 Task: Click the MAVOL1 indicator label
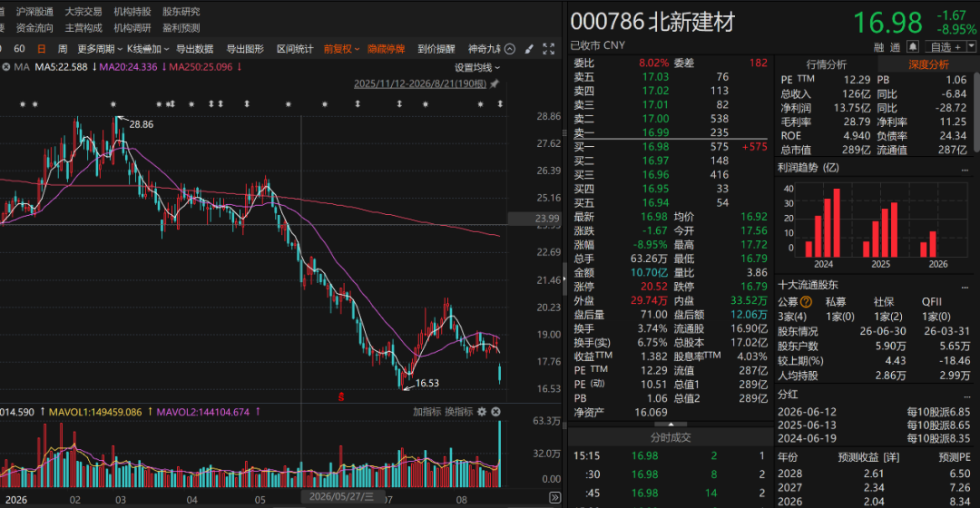pyautogui.click(x=95, y=412)
